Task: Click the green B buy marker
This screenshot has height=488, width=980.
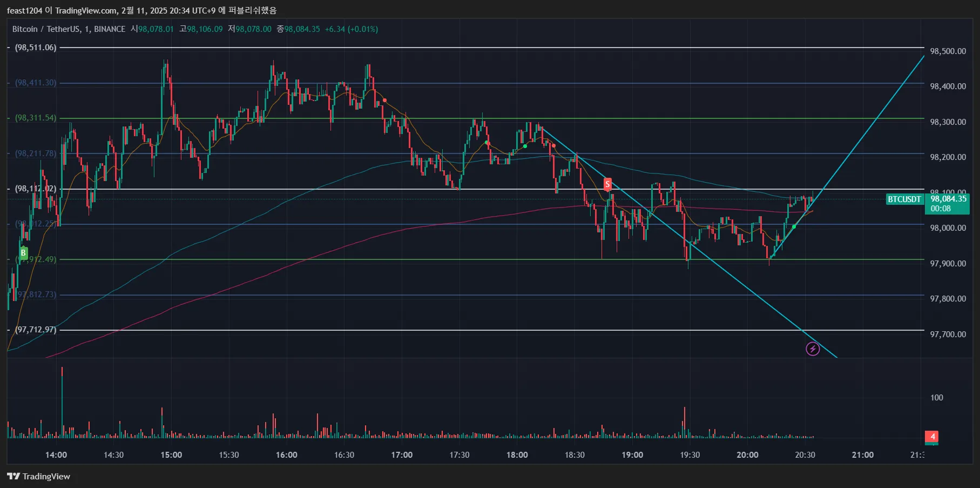Action: pyautogui.click(x=23, y=252)
